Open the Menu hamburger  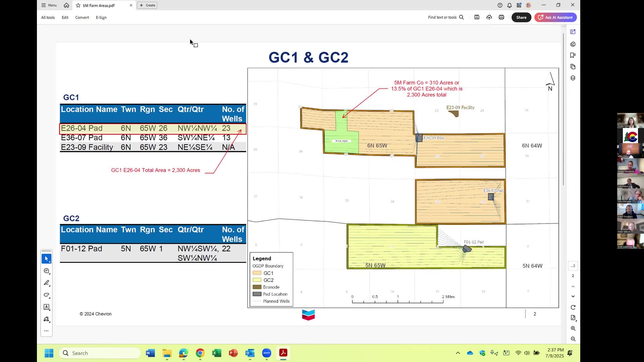[49, 5]
